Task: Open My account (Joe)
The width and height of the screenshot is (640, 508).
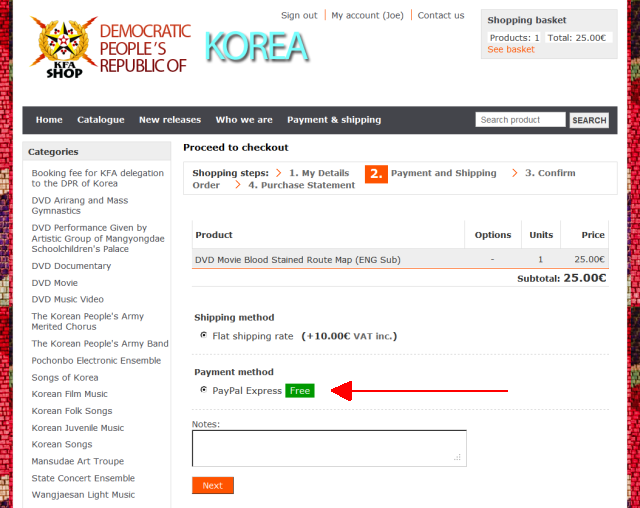Action: pyautogui.click(x=367, y=15)
